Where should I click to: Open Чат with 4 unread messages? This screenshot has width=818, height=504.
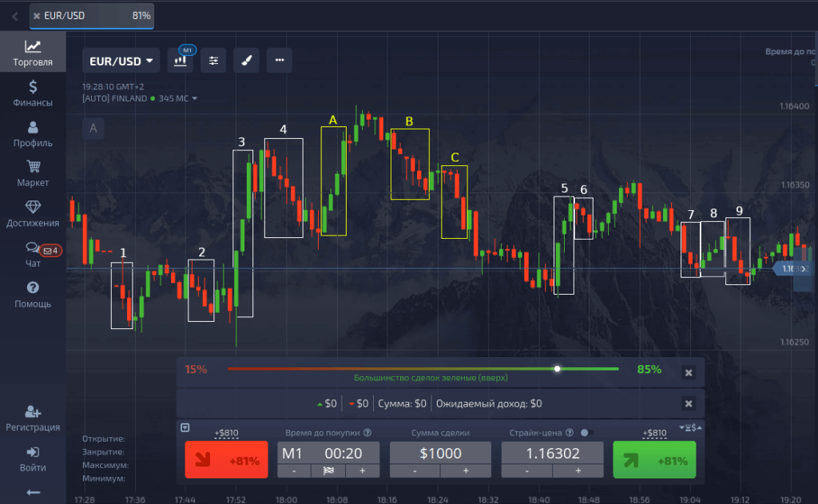click(x=33, y=254)
